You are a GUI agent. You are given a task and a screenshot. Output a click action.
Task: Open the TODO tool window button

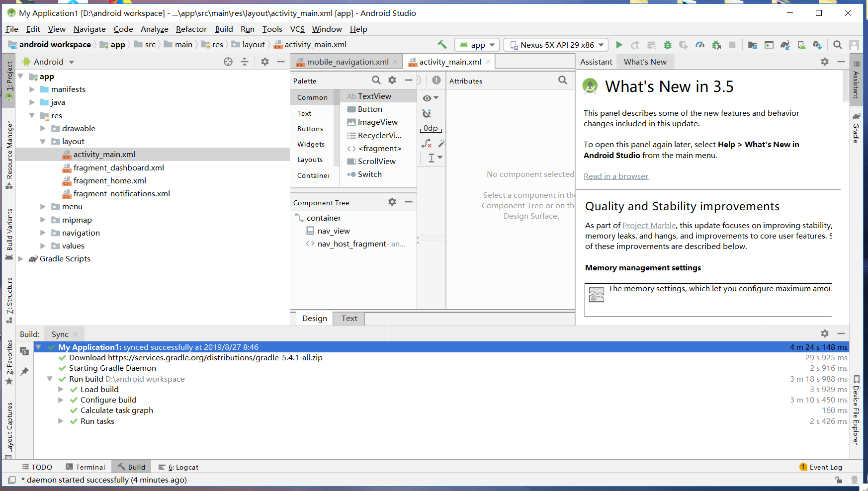[37, 467]
